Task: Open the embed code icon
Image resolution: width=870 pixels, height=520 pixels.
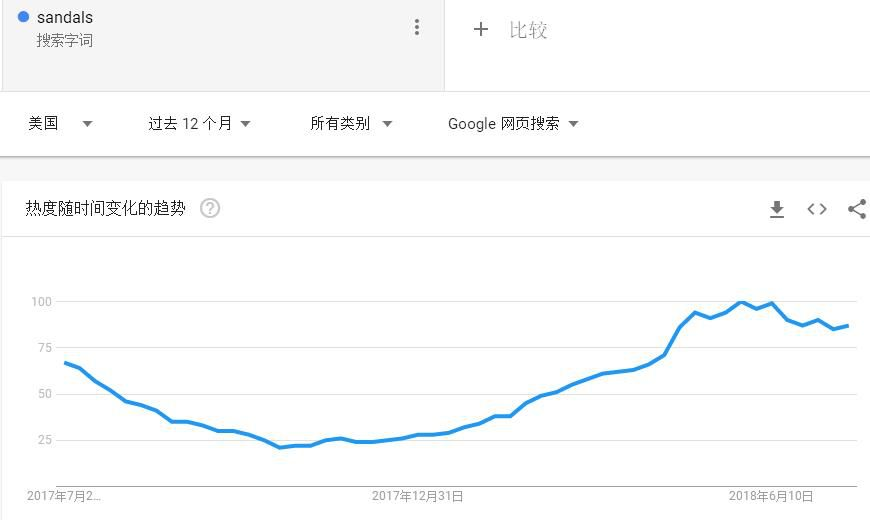Action: point(817,209)
